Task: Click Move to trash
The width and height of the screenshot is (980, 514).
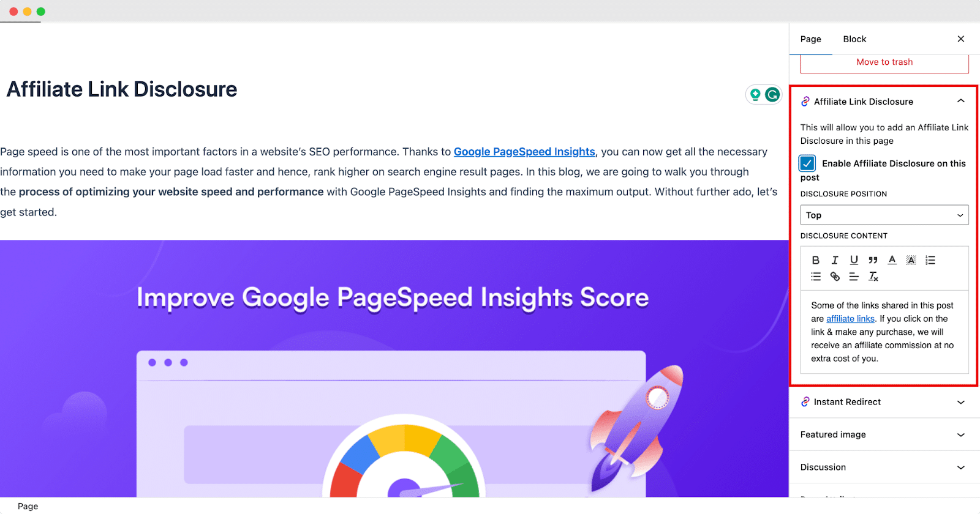Action: tap(884, 62)
